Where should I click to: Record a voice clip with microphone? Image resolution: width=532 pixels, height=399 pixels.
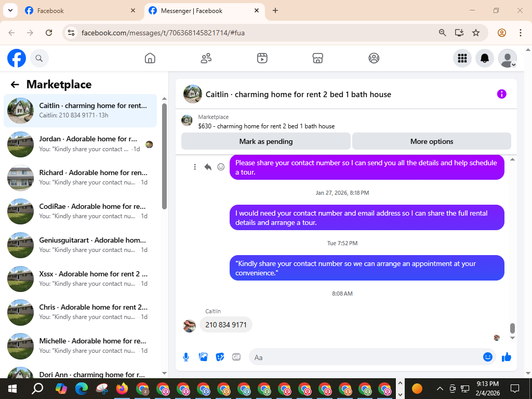pos(186,357)
